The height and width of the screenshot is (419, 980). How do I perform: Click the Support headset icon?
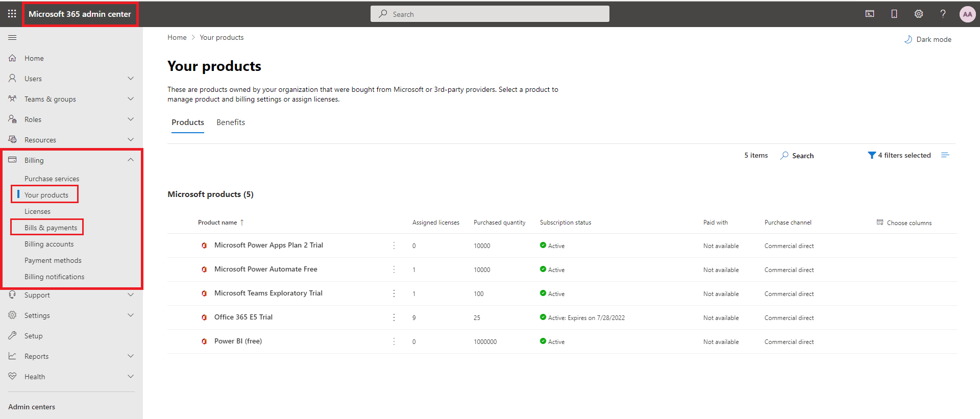12,294
